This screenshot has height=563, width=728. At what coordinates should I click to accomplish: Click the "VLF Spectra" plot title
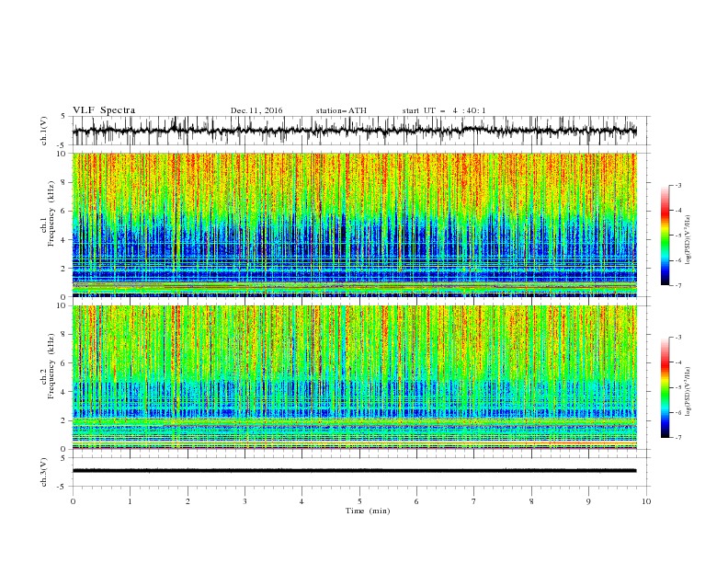click(x=104, y=110)
